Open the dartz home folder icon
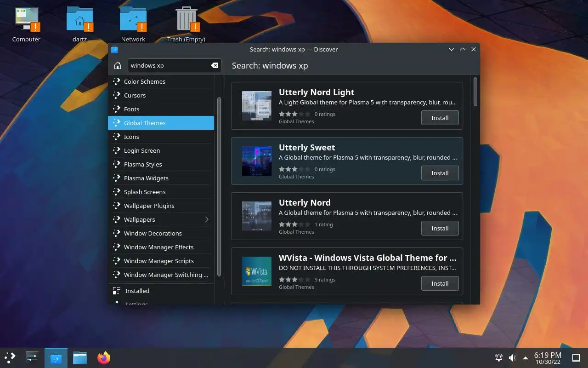Image resolution: width=588 pixels, height=368 pixels. tap(79, 24)
